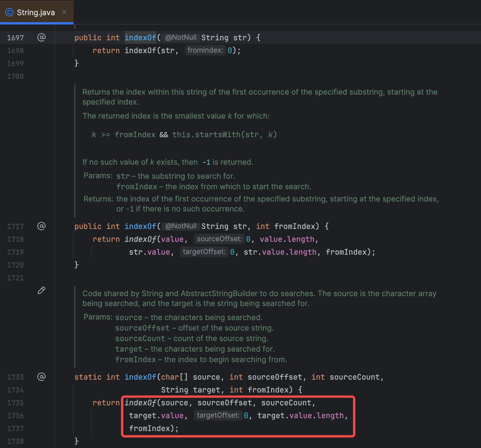Click the @ gutter icon beside line 1717

[42, 226]
